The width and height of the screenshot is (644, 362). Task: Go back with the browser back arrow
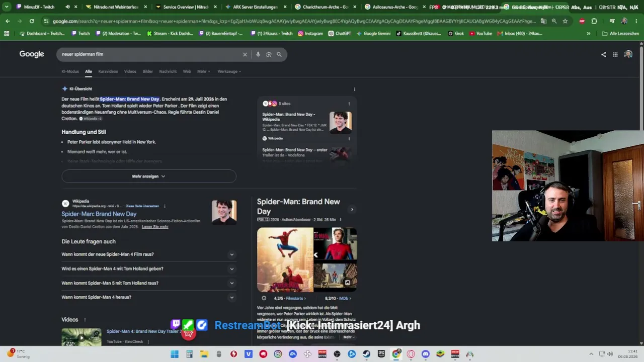click(x=8, y=21)
